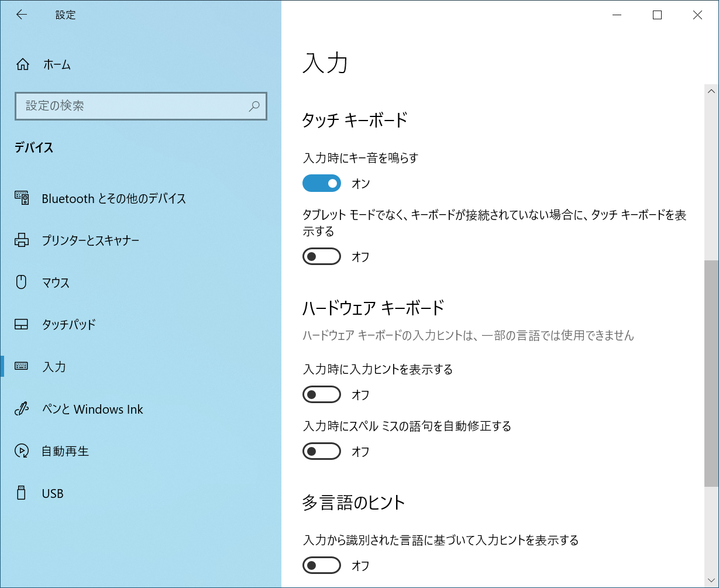Viewport: 719px width, 588px height.
Task: Click the search magnifier in settings search
Action: [253, 106]
